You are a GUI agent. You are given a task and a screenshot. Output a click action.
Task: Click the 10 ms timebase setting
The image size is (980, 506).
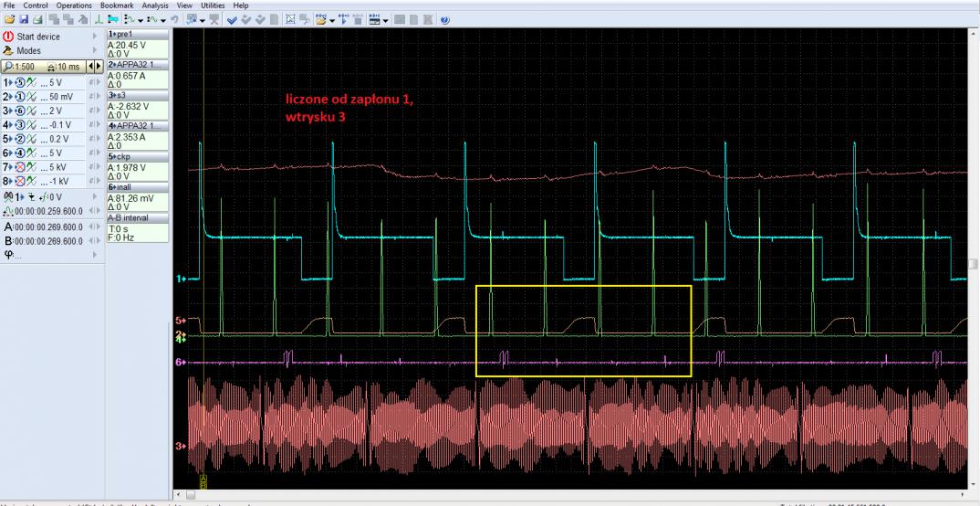click(65, 67)
